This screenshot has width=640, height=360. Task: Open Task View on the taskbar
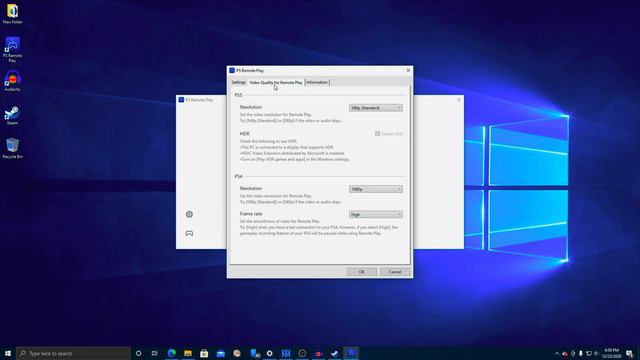coord(155,353)
